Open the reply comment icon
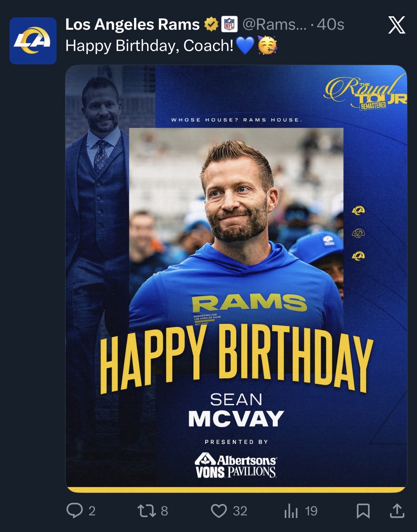Image resolution: width=417 pixels, height=532 pixels. (74, 511)
